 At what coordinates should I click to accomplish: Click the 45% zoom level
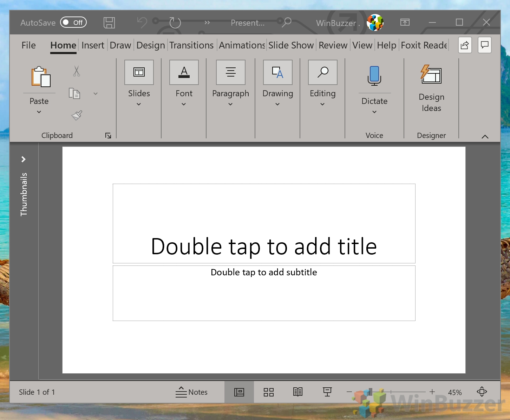pyautogui.click(x=455, y=392)
